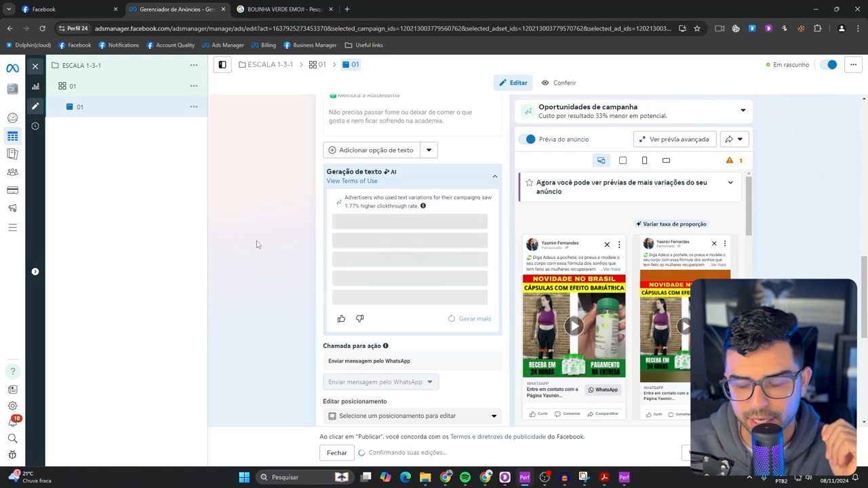Open Enviar mensagem pelo WhatsApp dropdown
Viewport: 868px width, 488px height.
point(381,382)
